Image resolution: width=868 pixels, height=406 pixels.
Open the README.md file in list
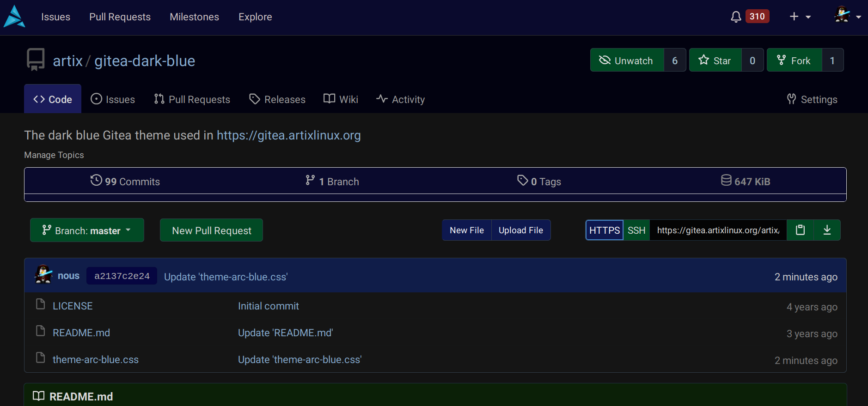81,333
